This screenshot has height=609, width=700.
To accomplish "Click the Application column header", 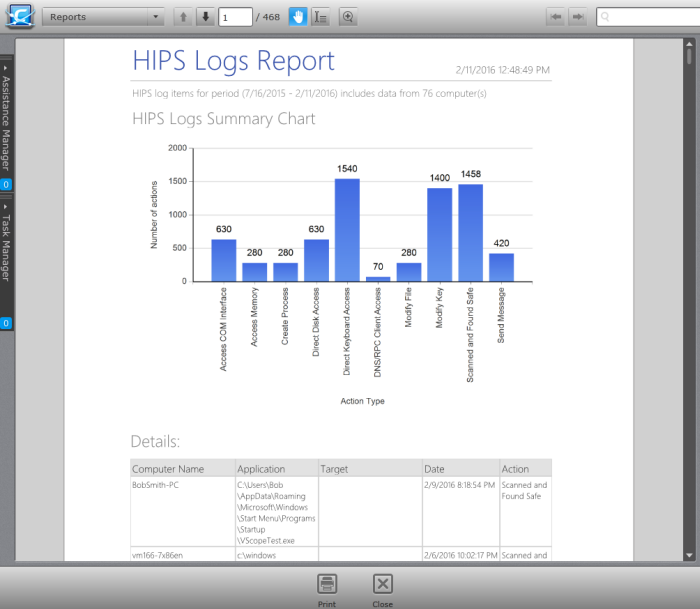I will tap(277, 469).
